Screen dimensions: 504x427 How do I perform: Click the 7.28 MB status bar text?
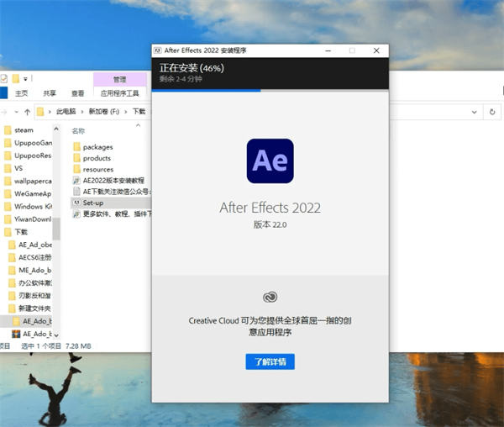[x=78, y=346]
